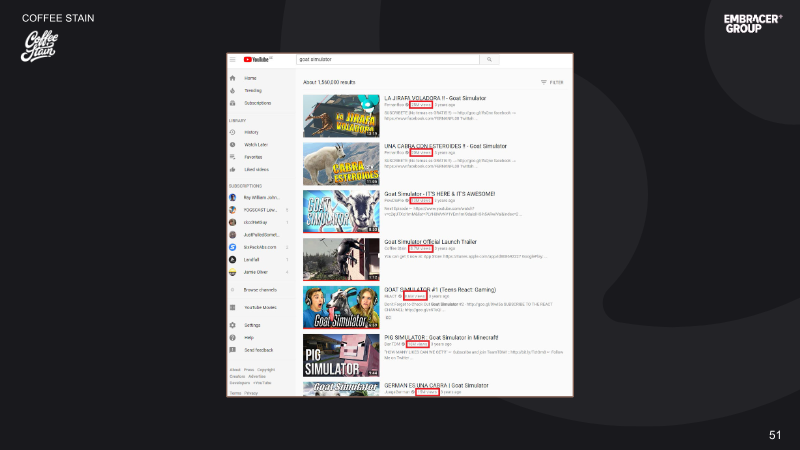Open Goat Simulator IT'S HERE & IT'S AWESOME title
This screenshot has width=800, height=450.
click(x=440, y=194)
